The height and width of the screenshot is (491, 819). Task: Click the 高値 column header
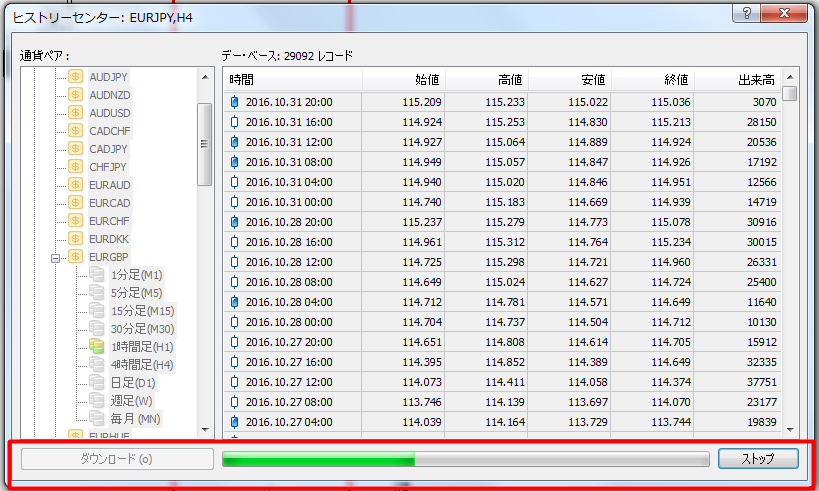pyautogui.click(x=487, y=80)
